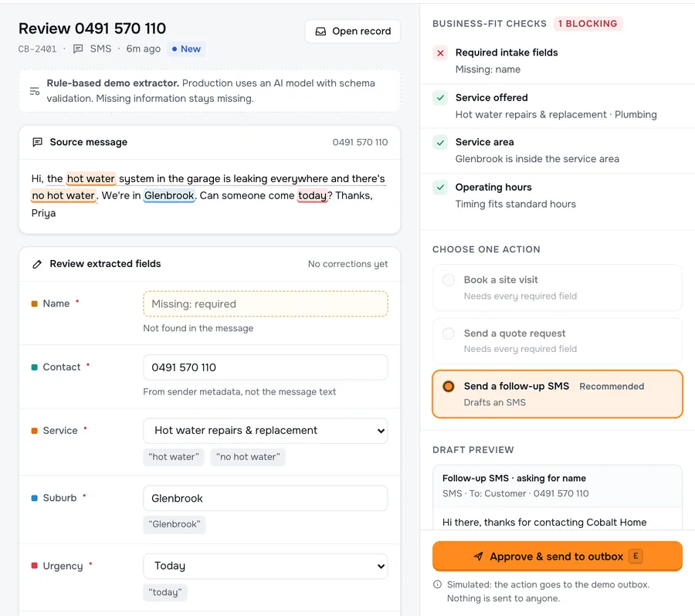Click highlighted "today" in source message
Screen dimensions: 695x616
(312, 195)
